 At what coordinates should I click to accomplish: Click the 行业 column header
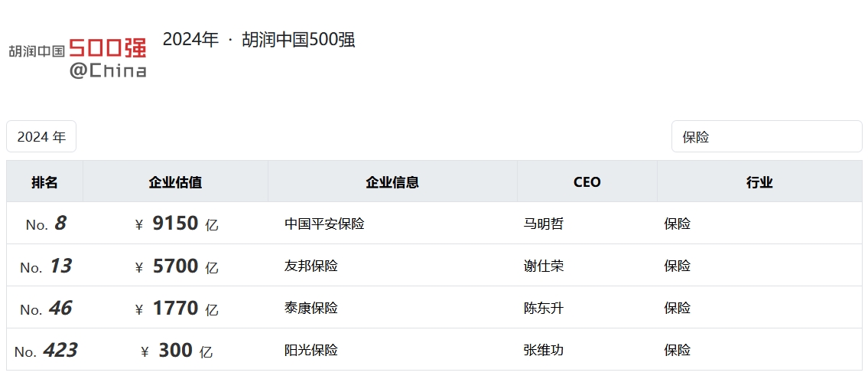coord(759,182)
